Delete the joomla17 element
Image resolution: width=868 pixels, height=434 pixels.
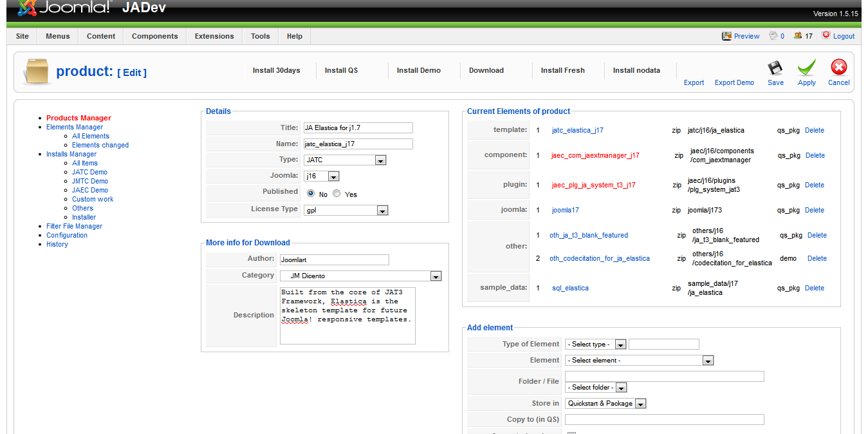pos(814,210)
